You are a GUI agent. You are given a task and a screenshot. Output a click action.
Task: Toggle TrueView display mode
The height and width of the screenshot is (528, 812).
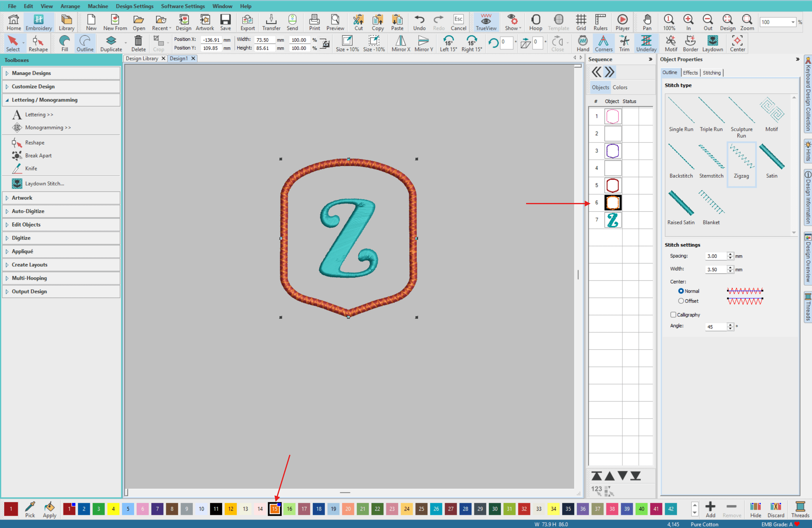pos(486,22)
